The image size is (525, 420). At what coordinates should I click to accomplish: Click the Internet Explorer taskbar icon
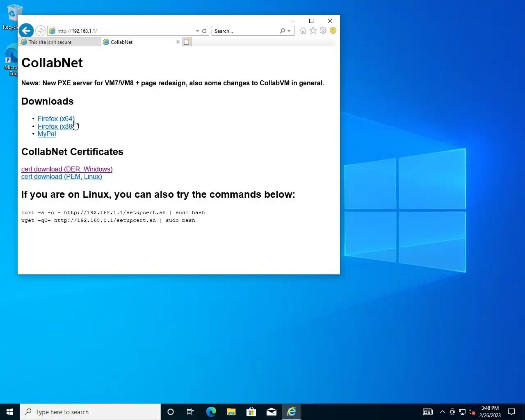[x=292, y=412]
